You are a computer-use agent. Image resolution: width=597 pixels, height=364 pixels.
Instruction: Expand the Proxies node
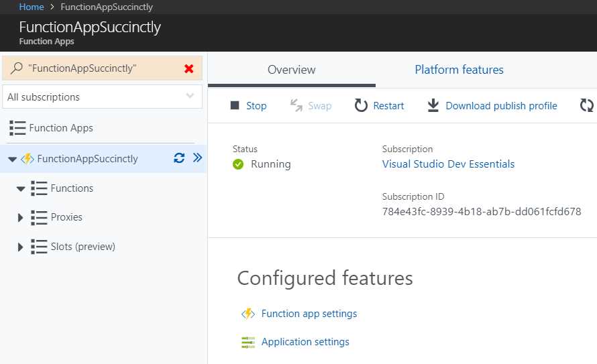pos(21,218)
